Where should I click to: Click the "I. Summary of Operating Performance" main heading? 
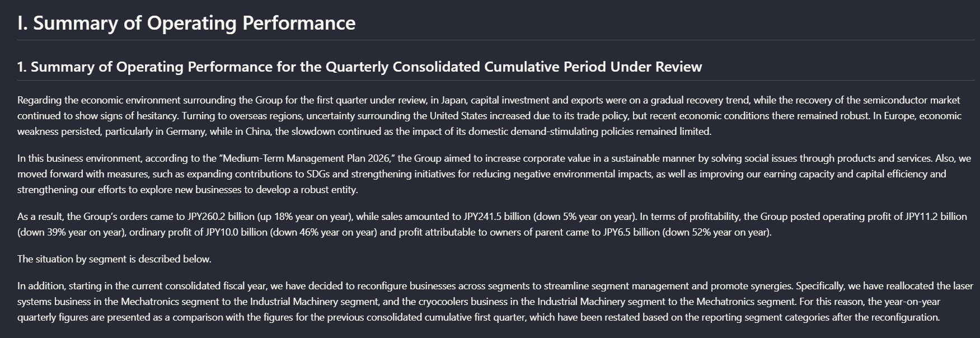tap(186, 23)
